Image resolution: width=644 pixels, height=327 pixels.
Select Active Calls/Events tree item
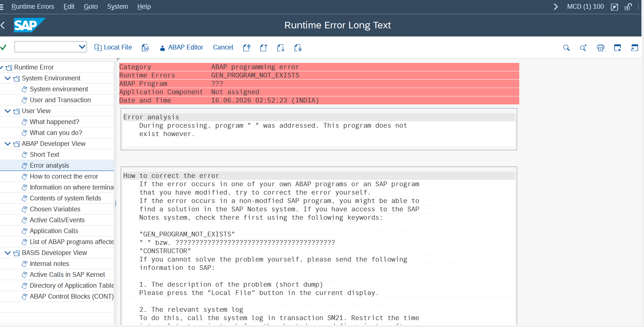tap(57, 220)
